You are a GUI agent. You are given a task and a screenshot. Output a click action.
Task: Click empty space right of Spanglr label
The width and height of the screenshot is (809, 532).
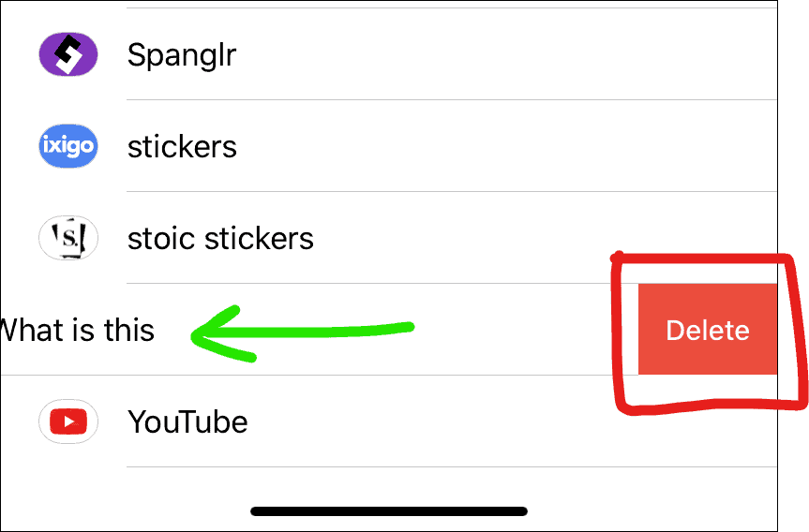(x=505, y=54)
